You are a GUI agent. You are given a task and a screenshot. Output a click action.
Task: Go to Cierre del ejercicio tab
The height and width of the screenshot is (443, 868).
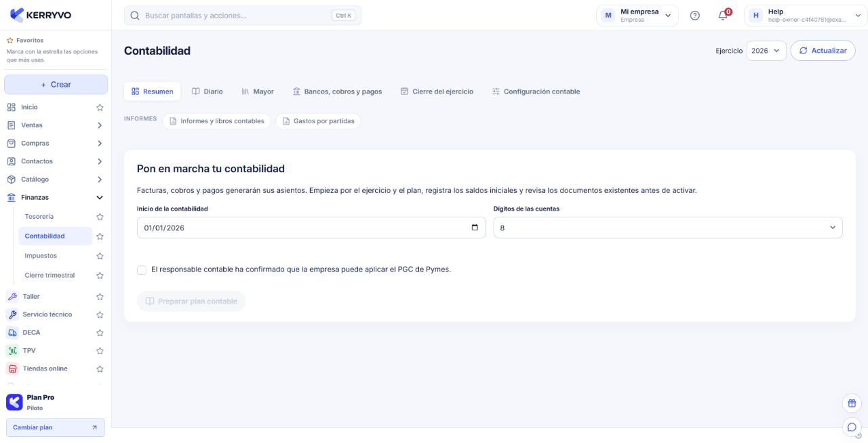[437, 91]
